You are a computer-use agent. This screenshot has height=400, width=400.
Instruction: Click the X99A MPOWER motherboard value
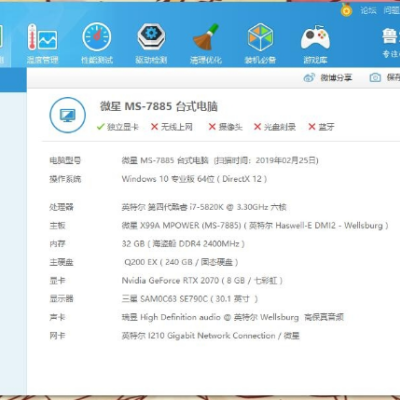[x=255, y=226]
